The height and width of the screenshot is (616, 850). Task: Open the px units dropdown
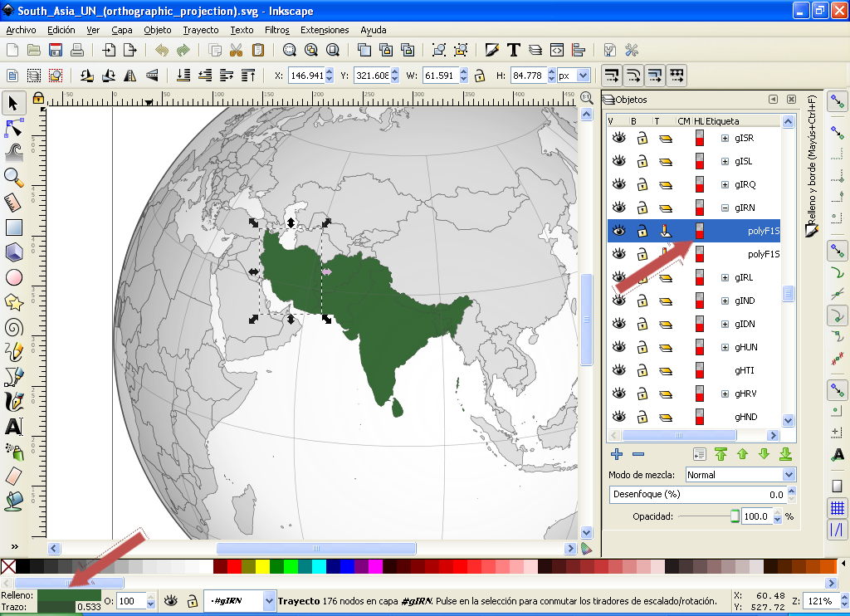tap(584, 76)
